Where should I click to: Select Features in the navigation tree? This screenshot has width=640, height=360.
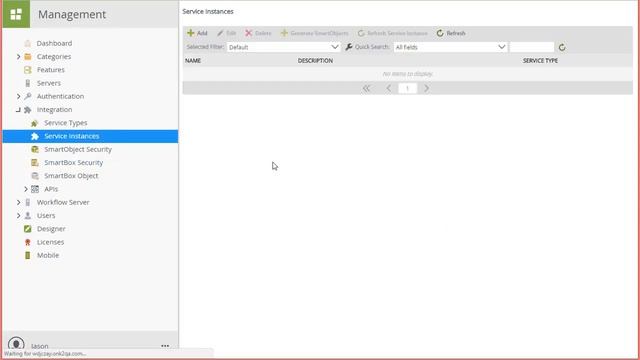point(51,70)
